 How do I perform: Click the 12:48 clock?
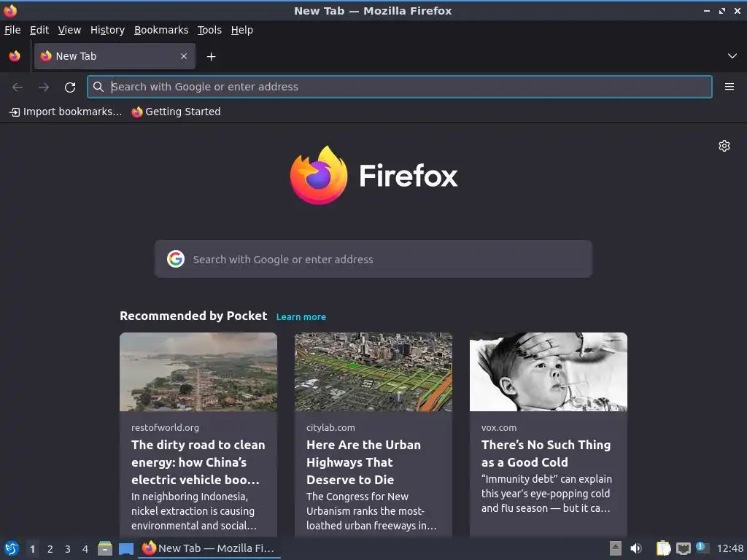point(729,548)
